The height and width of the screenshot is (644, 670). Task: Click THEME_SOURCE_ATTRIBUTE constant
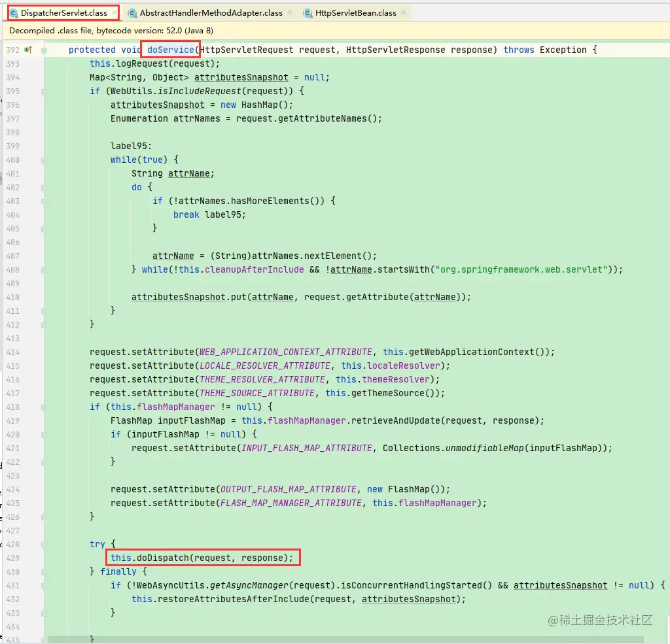pos(257,394)
